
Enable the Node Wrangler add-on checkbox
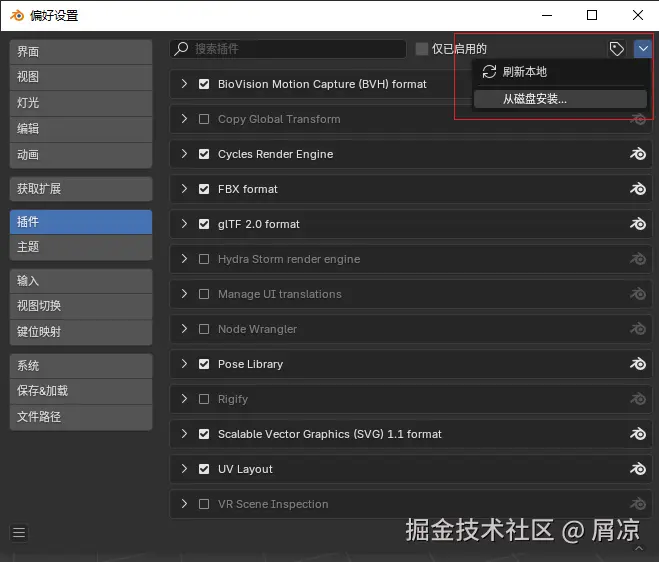coord(204,329)
